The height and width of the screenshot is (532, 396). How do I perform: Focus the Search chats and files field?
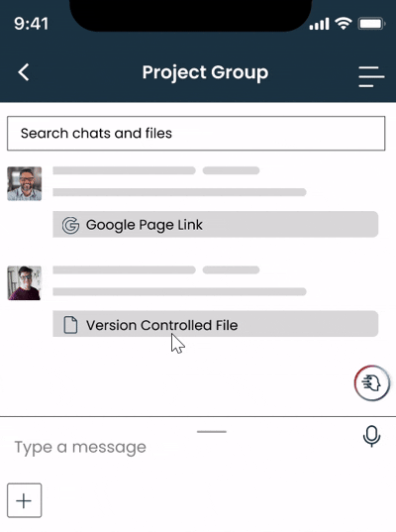(196, 134)
